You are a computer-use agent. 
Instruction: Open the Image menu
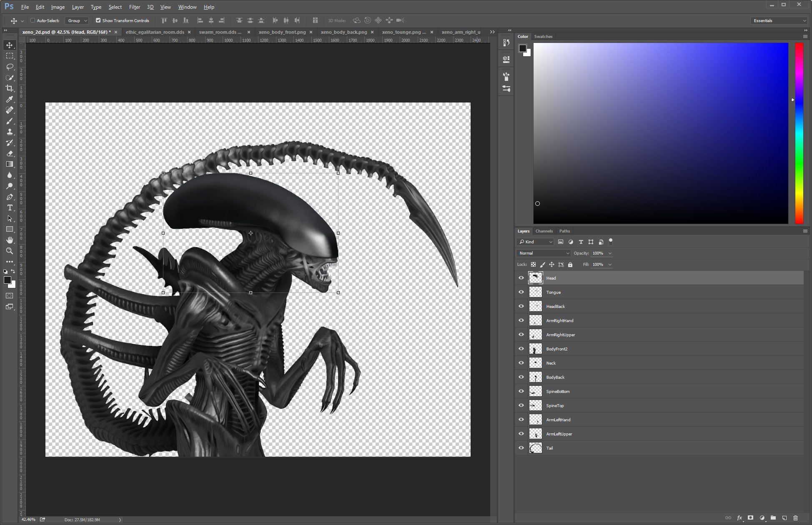58,7
